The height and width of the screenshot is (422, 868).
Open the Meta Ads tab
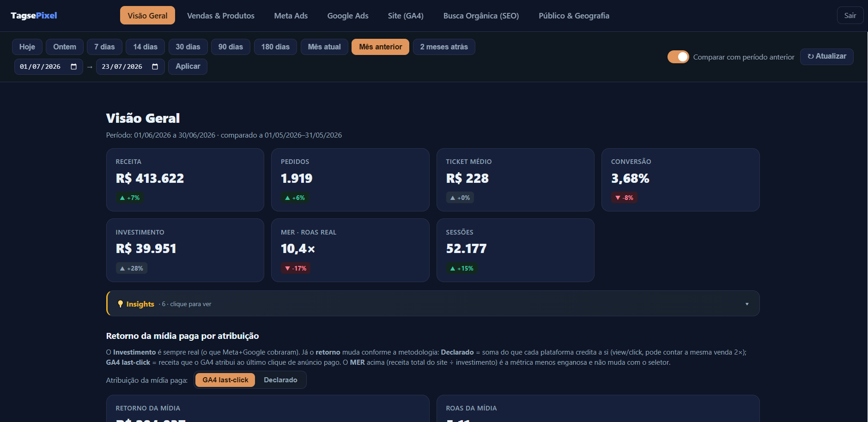point(291,15)
